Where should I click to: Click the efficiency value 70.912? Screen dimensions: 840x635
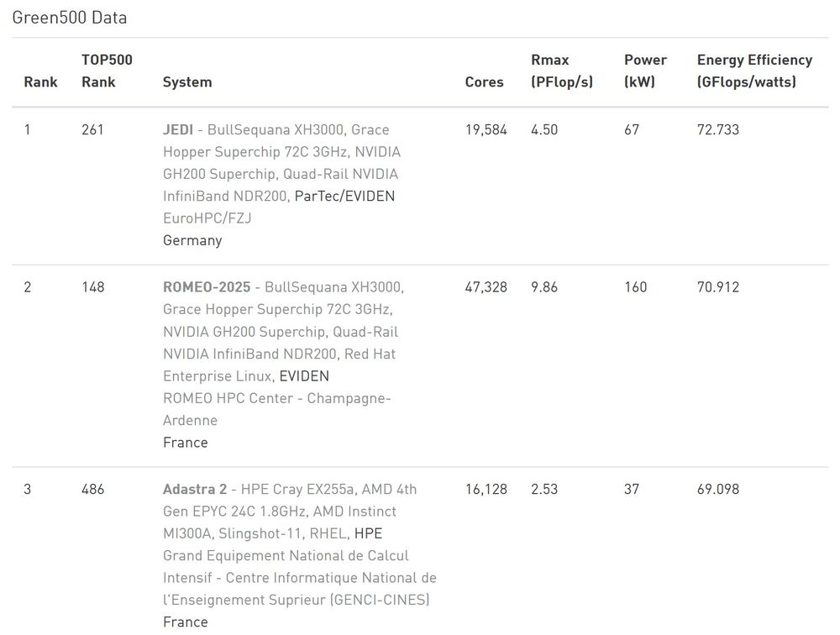click(718, 287)
